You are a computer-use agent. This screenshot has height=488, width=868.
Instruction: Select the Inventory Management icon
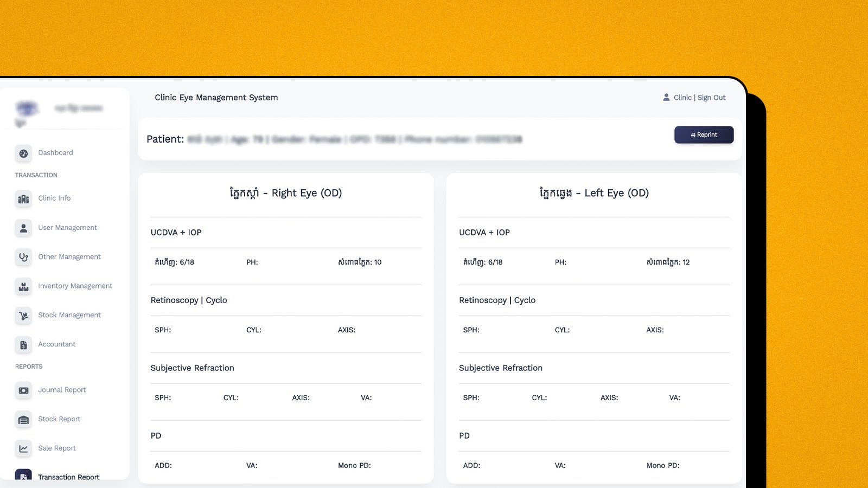pyautogui.click(x=23, y=286)
